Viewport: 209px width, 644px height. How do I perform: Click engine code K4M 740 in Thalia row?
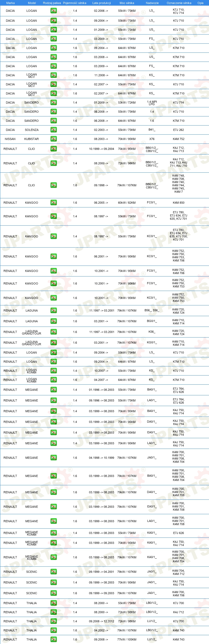click(x=179, y=630)
